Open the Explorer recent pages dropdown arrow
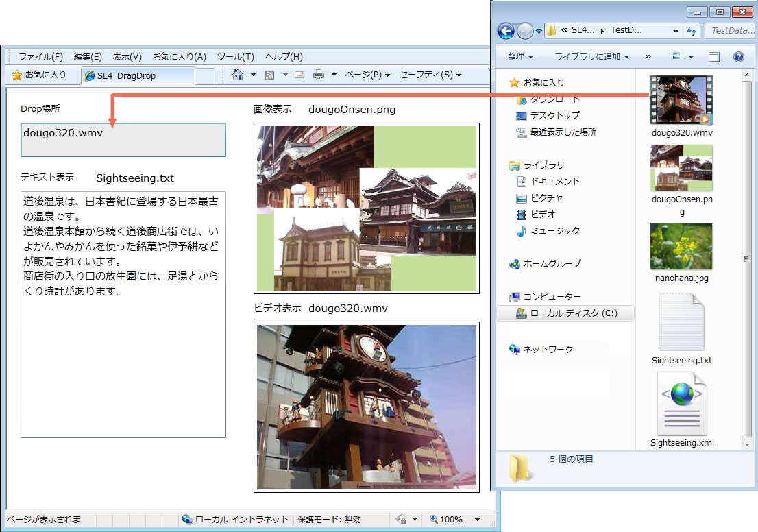The height and width of the screenshot is (532, 758). [539, 32]
